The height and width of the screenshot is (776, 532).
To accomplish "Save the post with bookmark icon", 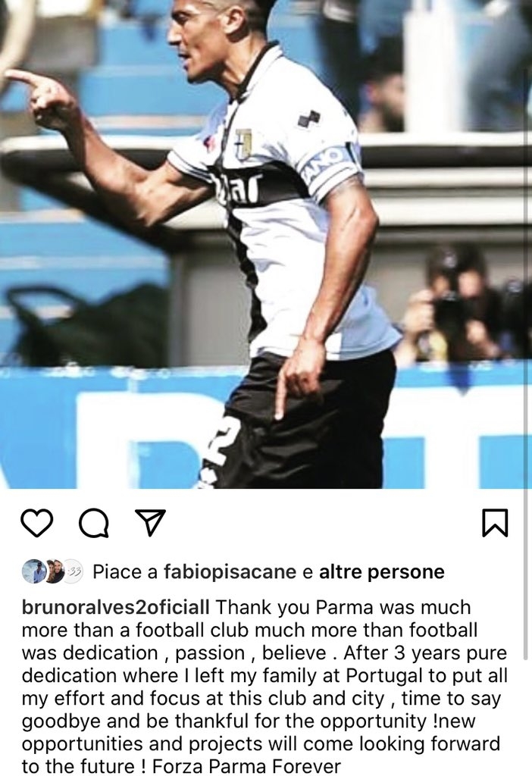I will (x=495, y=523).
